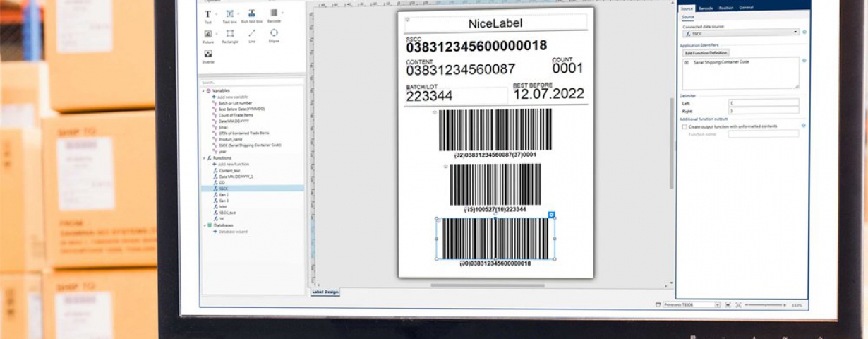
Task: Click the Left delimiter input field
Action: coord(764,102)
